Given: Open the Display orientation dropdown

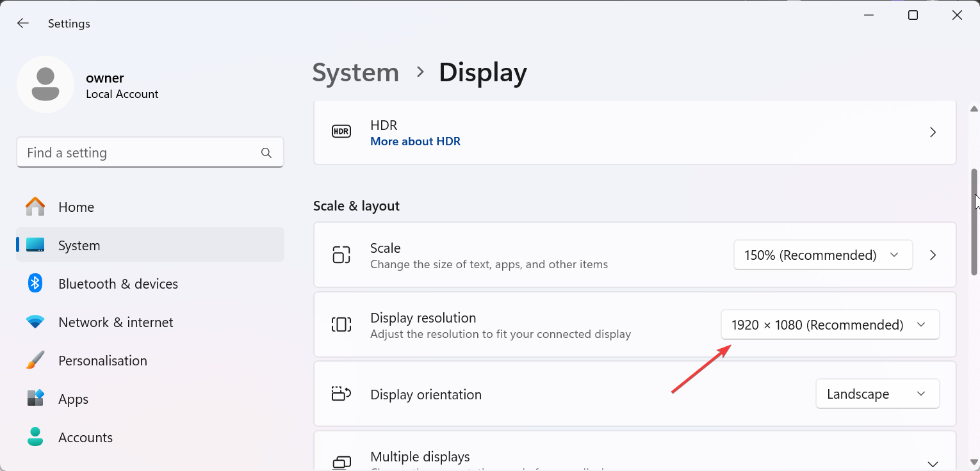Looking at the screenshot, I should point(877,394).
